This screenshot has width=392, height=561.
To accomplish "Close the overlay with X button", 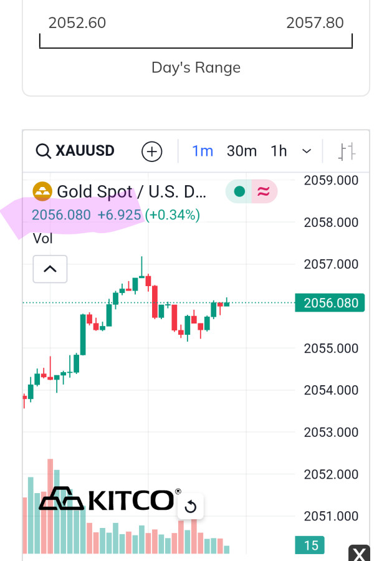I will pos(359,554).
